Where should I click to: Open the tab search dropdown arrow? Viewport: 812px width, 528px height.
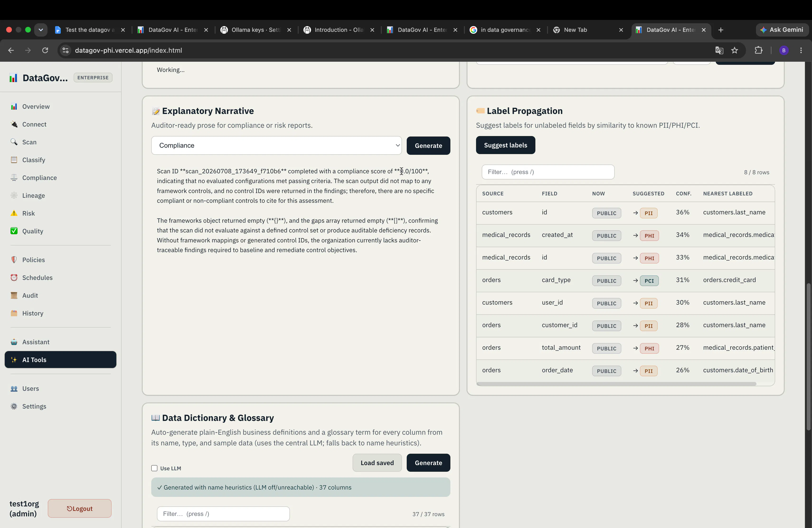pyautogui.click(x=41, y=30)
